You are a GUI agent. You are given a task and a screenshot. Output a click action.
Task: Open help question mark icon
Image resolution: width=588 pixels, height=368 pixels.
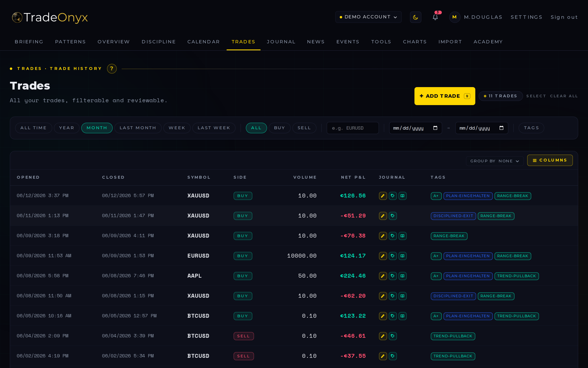(112, 69)
